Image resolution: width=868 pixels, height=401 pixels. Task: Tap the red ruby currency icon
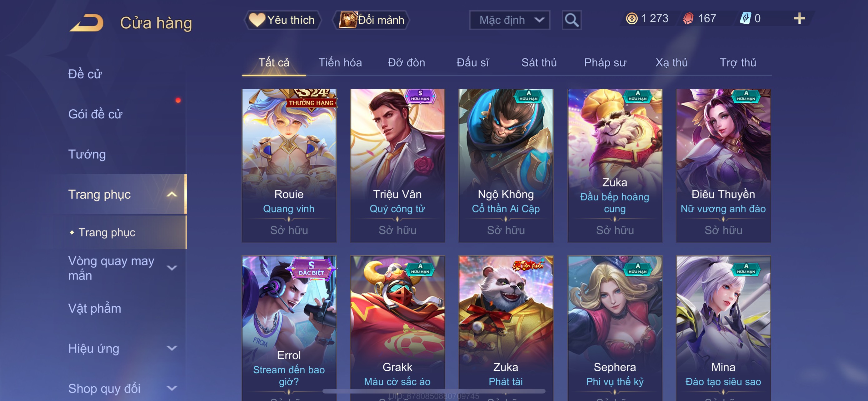click(688, 18)
